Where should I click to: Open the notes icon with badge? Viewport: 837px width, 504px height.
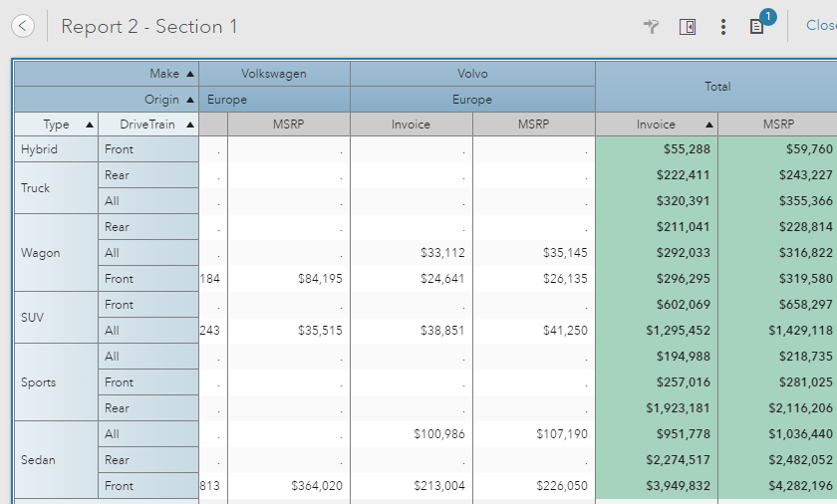(757, 27)
